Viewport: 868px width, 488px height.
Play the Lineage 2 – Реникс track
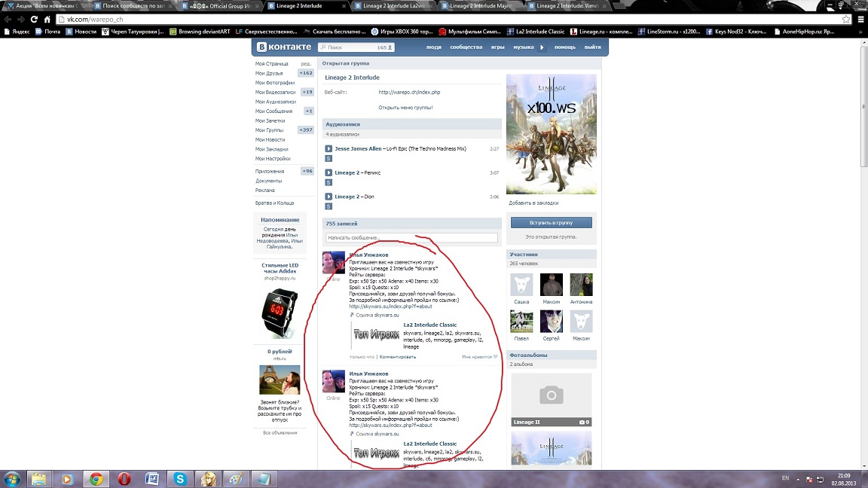329,172
